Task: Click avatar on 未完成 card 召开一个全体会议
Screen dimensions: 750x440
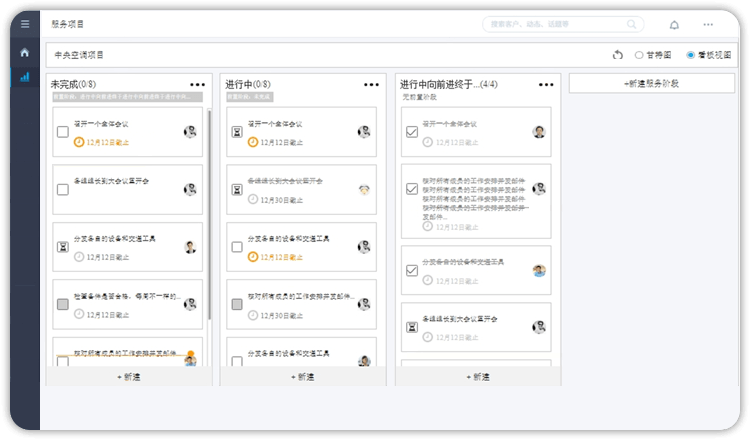Action: (x=190, y=132)
